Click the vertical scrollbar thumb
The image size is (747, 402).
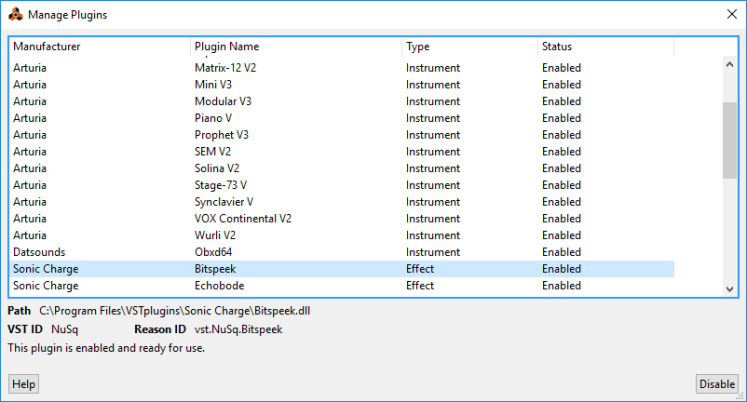point(729,140)
